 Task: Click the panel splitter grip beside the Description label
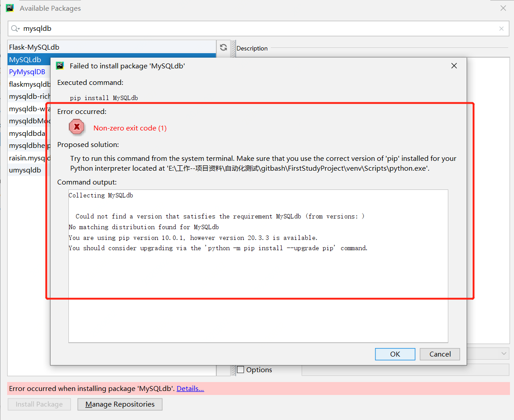click(x=233, y=49)
